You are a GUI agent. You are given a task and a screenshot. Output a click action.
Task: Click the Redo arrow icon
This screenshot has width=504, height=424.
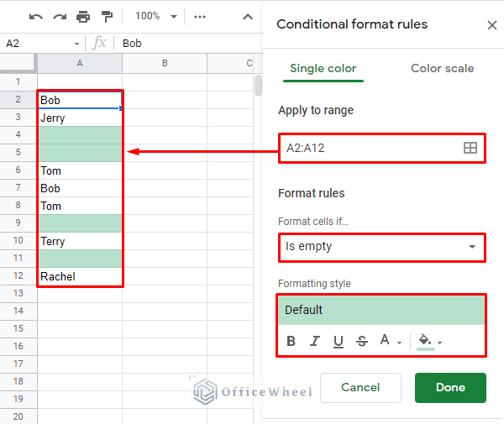pyautogui.click(x=59, y=17)
